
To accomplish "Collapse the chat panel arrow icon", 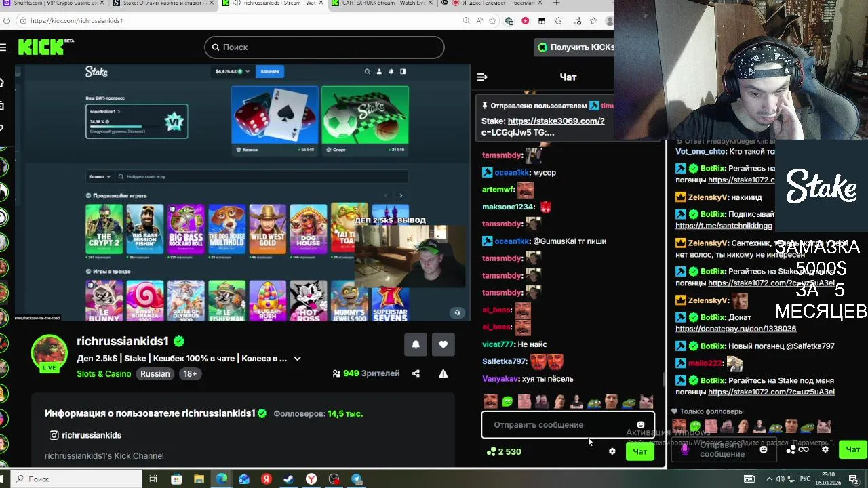I will [x=482, y=77].
